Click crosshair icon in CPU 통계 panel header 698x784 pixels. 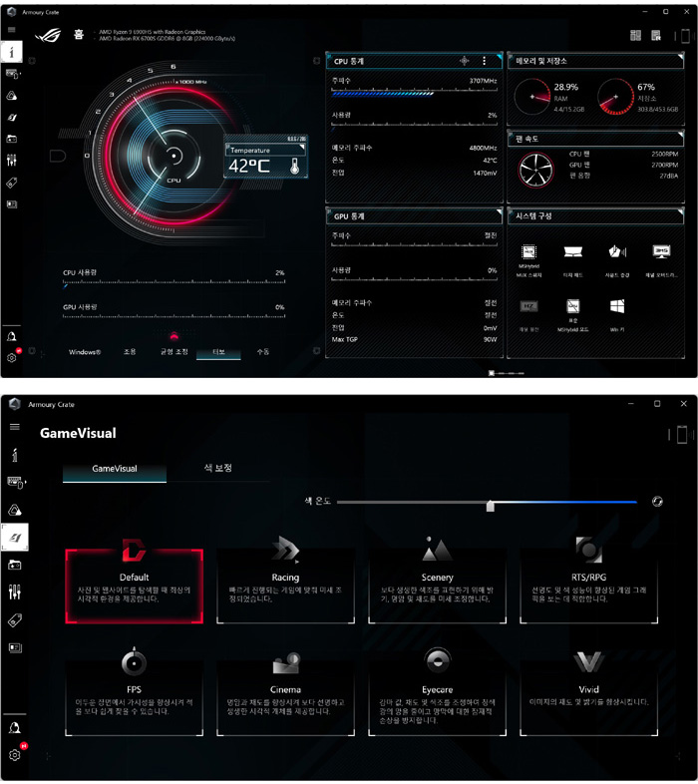(x=464, y=61)
